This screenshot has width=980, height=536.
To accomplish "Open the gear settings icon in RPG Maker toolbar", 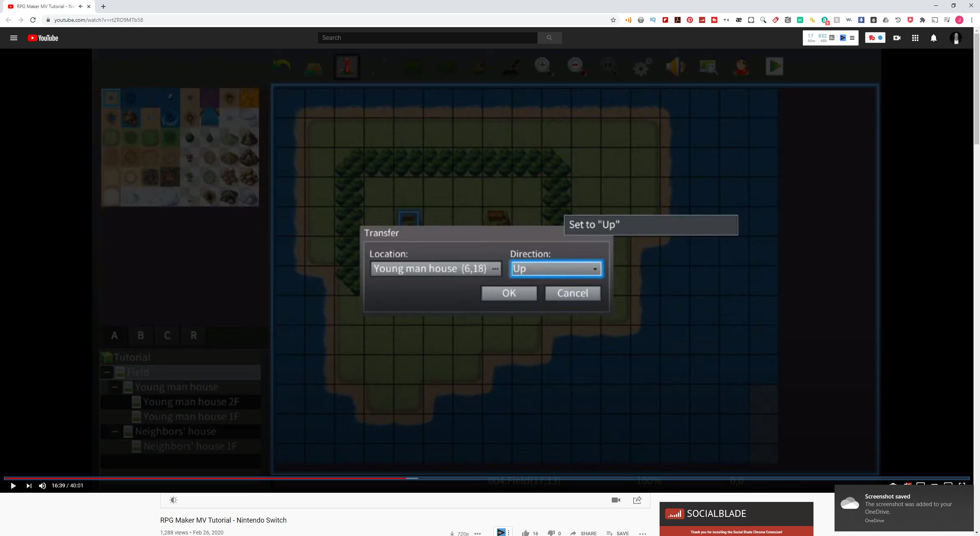I will (x=642, y=67).
